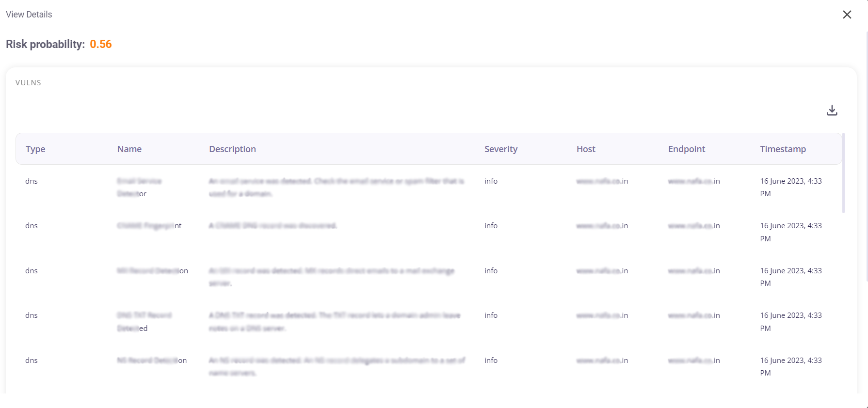This screenshot has width=868, height=408.
Task: Click info severity in CNAME Fingerprint row
Action: 491,226
